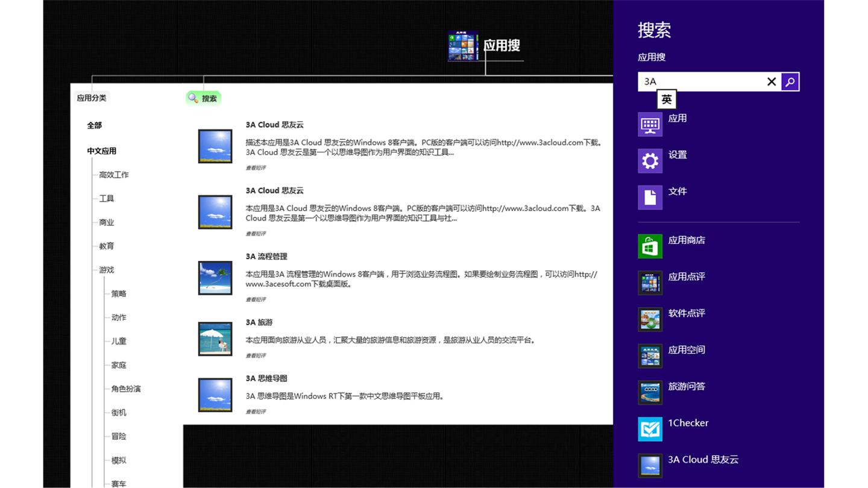Click the 3A 旅游 description text

pyautogui.click(x=390, y=340)
